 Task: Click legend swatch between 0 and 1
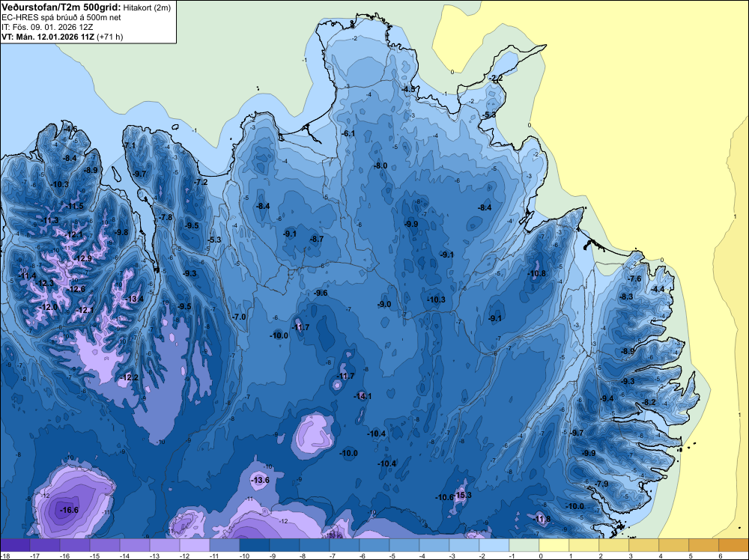point(554,545)
